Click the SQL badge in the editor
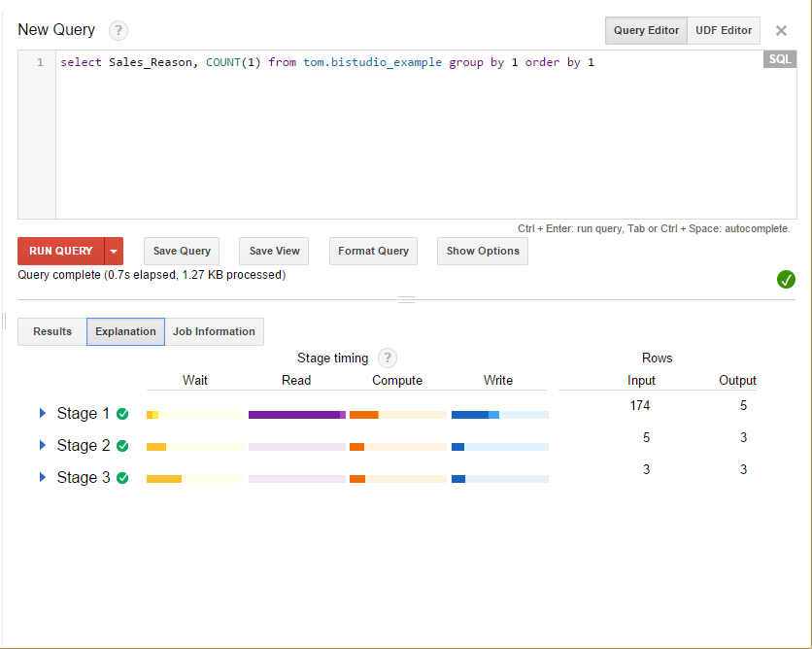This screenshot has height=649, width=812. click(x=780, y=60)
